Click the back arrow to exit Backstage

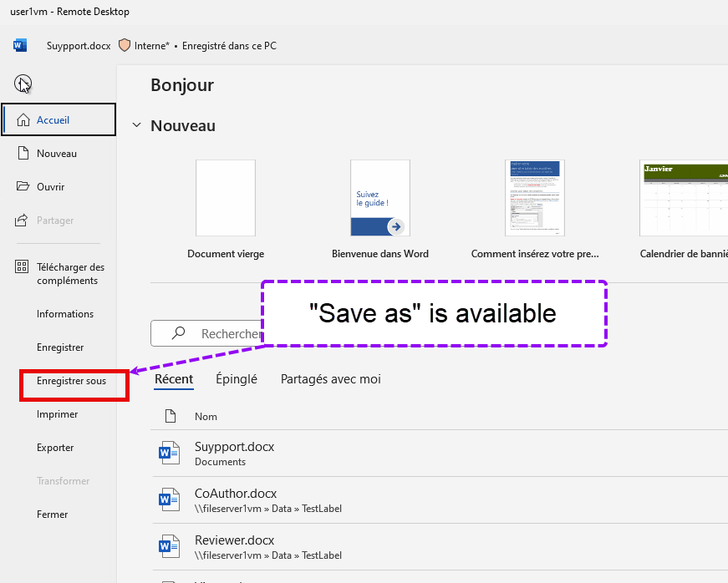coord(23,84)
